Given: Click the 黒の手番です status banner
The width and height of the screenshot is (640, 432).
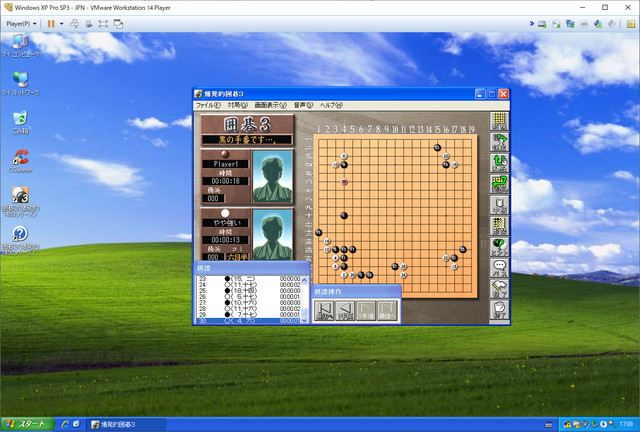Looking at the screenshot, I should click(x=247, y=140).
